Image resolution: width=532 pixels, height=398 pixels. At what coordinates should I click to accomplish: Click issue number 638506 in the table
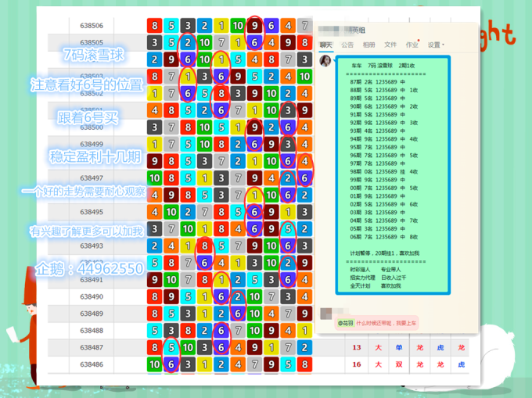[92, 26]
